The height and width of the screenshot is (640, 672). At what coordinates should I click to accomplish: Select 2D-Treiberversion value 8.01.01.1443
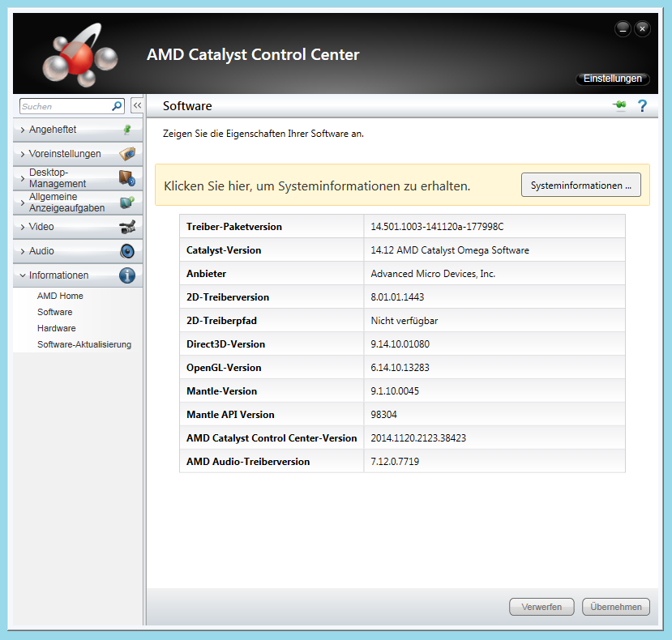(x=397, y=297)
